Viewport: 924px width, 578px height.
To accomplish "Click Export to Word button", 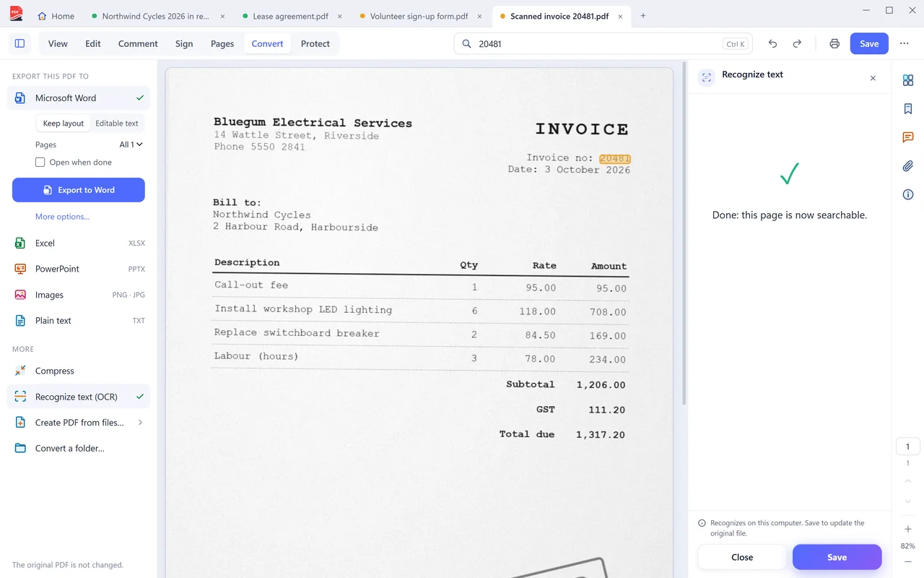I will pos(79,190).
